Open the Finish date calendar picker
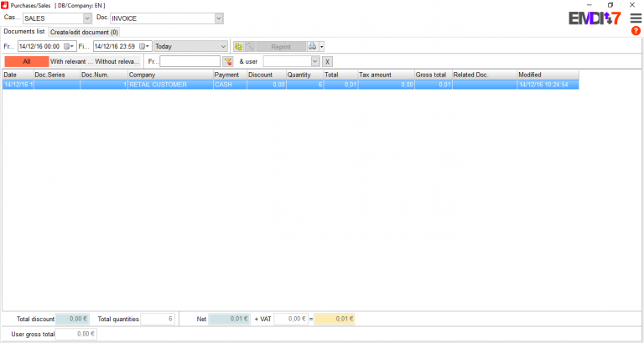Screen dimensions: 644x343 (x=144, y=46)
